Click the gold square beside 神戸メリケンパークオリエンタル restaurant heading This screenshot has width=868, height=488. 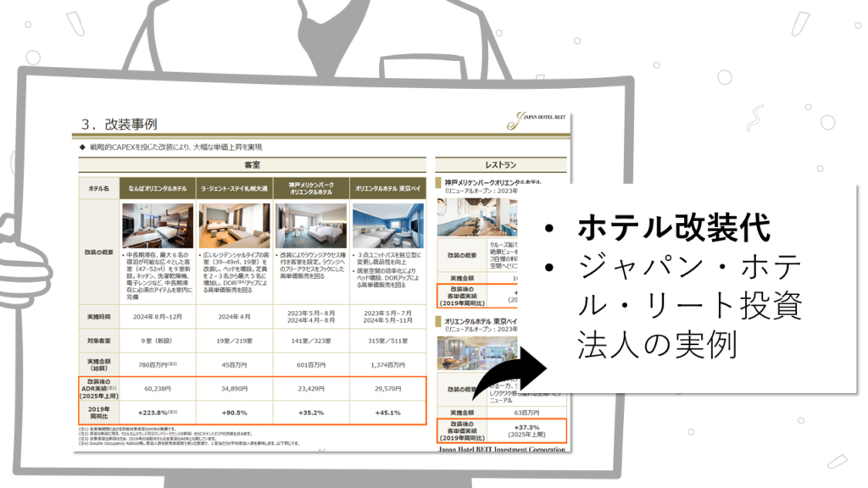click(x=440, y=182)
